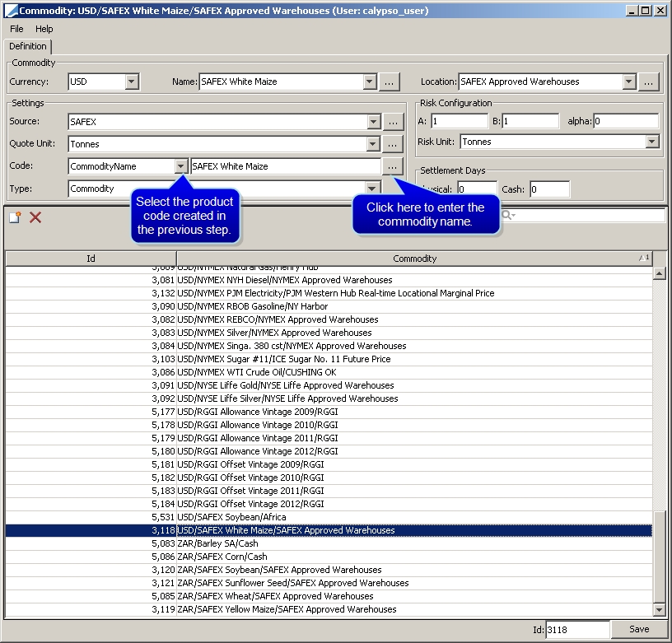Click the search magnifier icon
The image size is (672, 643).
pos(508,215)
